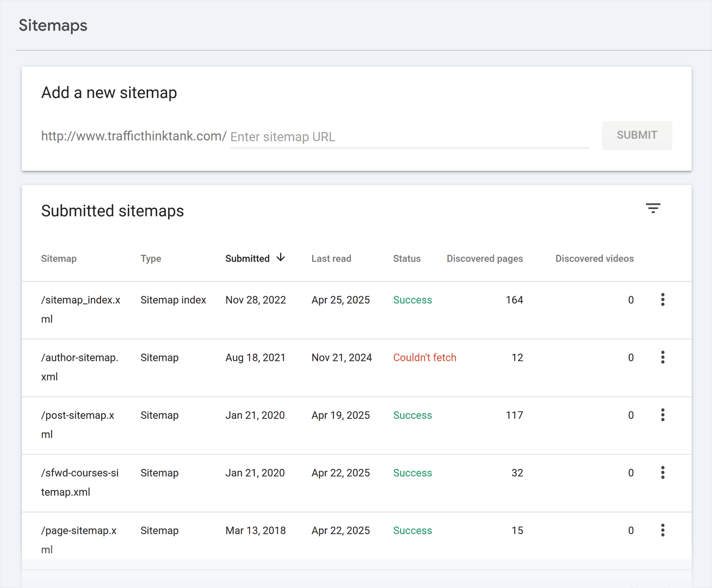This screenshot has height=588, width=712.
Task: Click the Success status of /page-sitemap.xml
Action: (412, 530)
